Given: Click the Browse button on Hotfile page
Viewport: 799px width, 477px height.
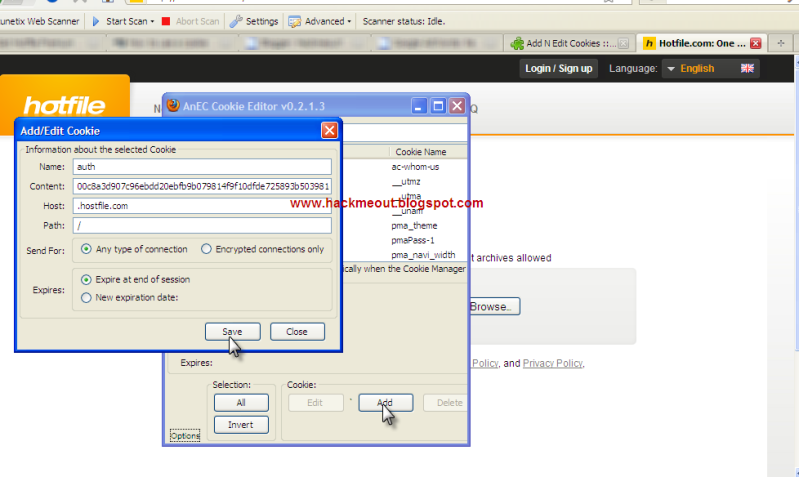Looking at the screenshot, I should coord(494,306).
